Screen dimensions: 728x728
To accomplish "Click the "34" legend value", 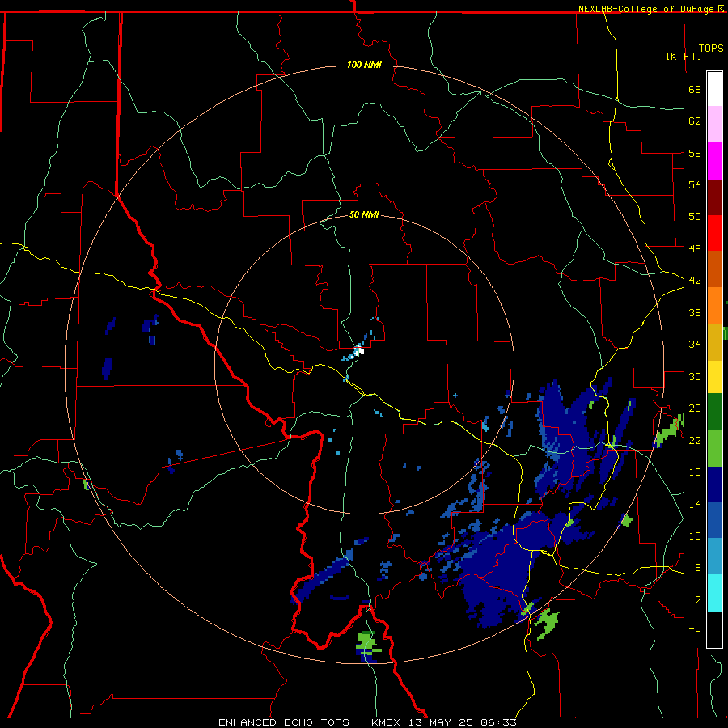I will point(695,345).
